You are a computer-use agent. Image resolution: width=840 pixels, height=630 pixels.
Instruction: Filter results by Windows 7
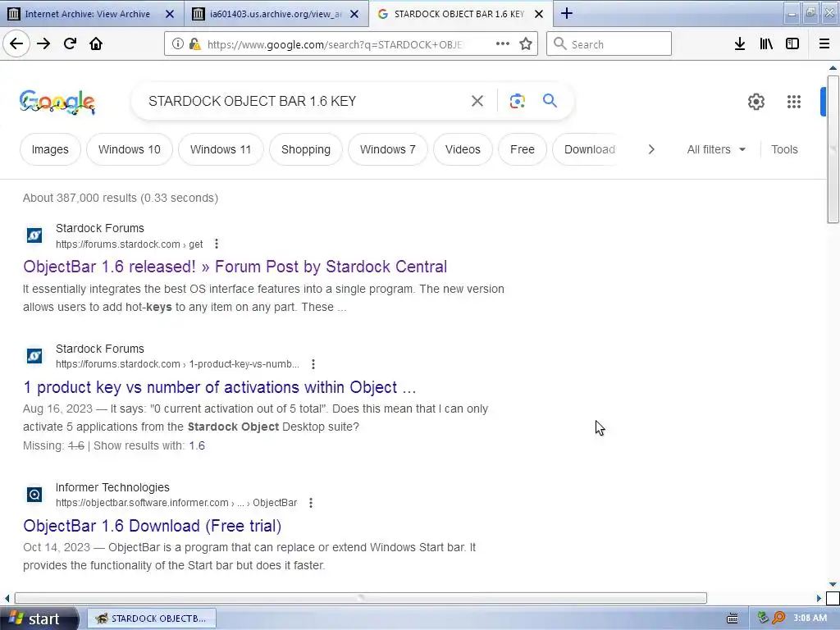click(388, 149)
